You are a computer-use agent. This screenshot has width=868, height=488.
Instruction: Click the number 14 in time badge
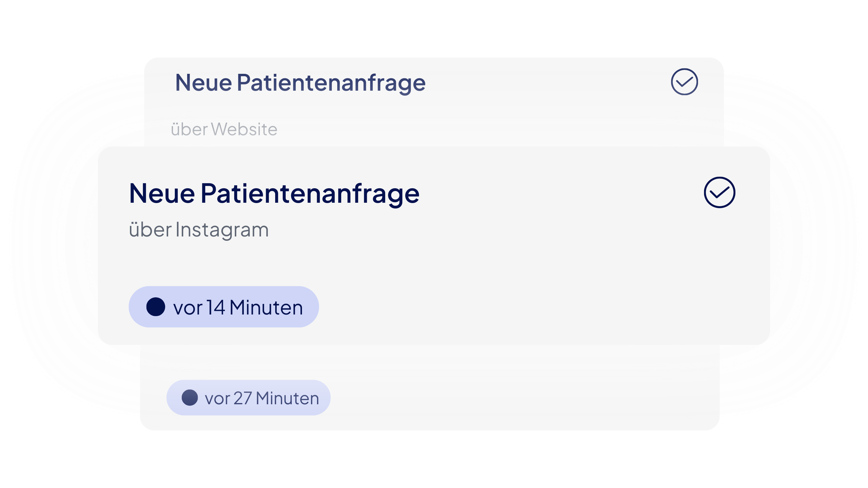(215, 308)
